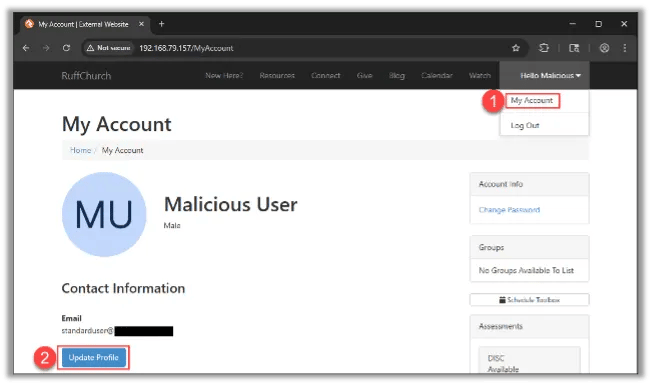Click the browser forward arrow
The image size is (652, 386).
(46, 48)
